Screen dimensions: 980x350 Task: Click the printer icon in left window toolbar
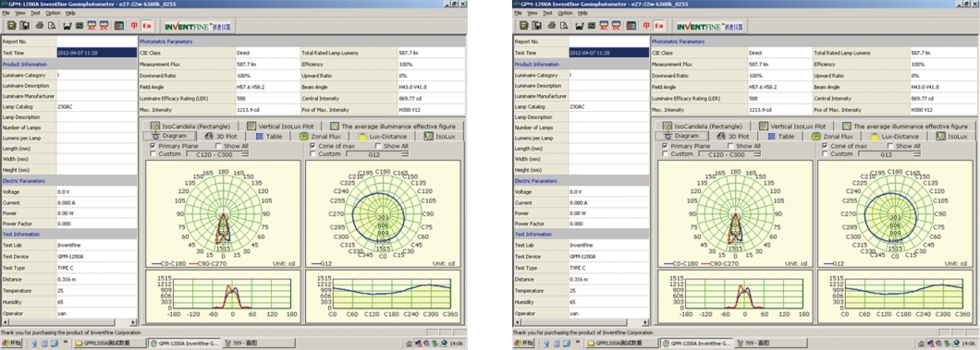coord(40,26)
